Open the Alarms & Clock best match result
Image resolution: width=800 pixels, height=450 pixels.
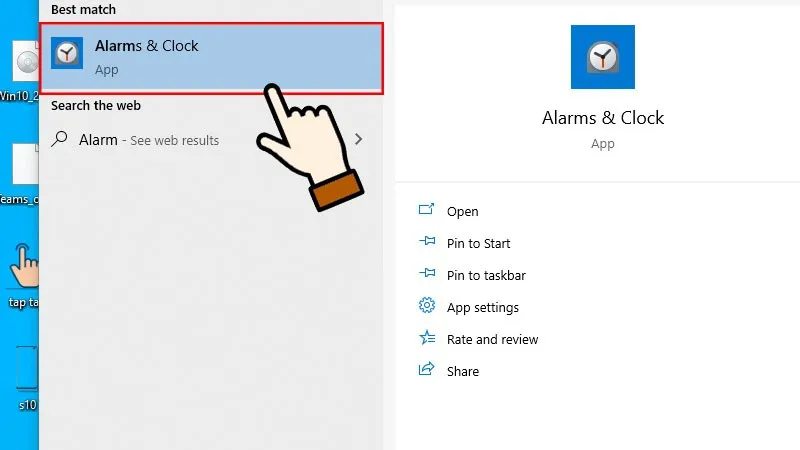pos(211,58)
